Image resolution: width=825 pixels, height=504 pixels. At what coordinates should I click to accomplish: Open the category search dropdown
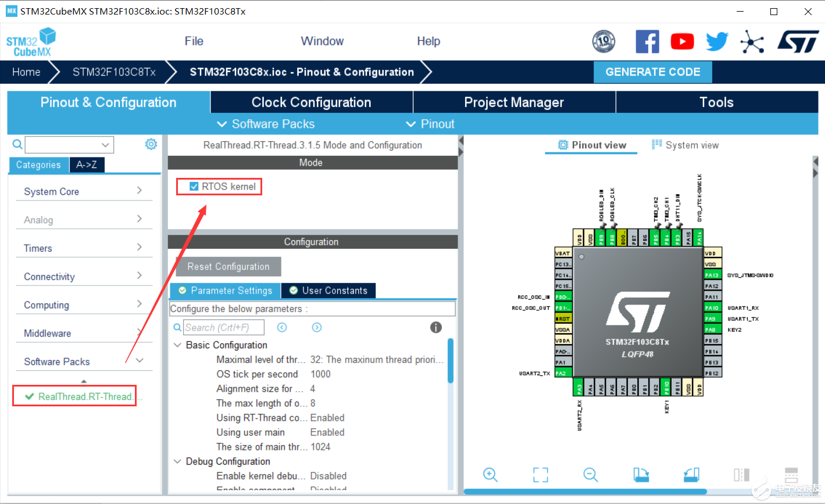point(105,145)
